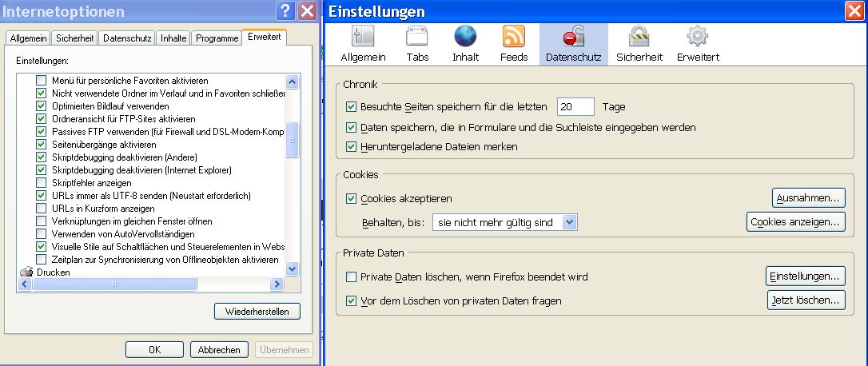Enable the Skriptfehler anzeigen checkbox

coord(42,183)
